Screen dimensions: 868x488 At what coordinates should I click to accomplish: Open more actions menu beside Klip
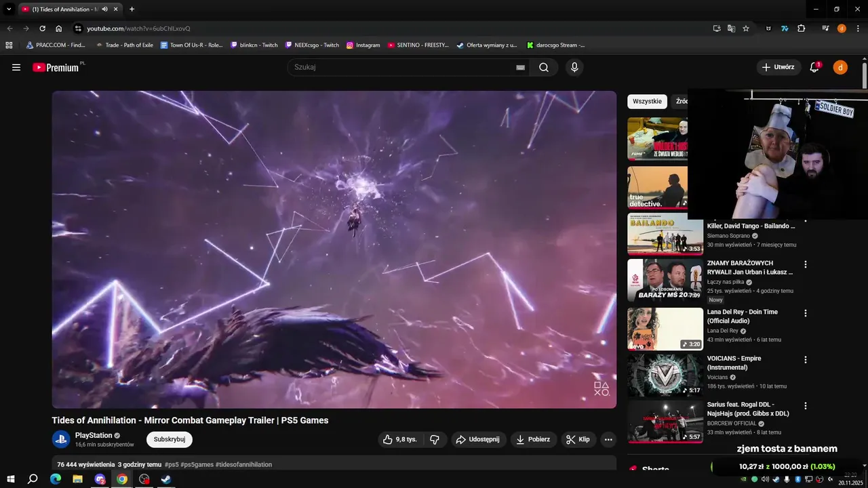click(608, 439)
